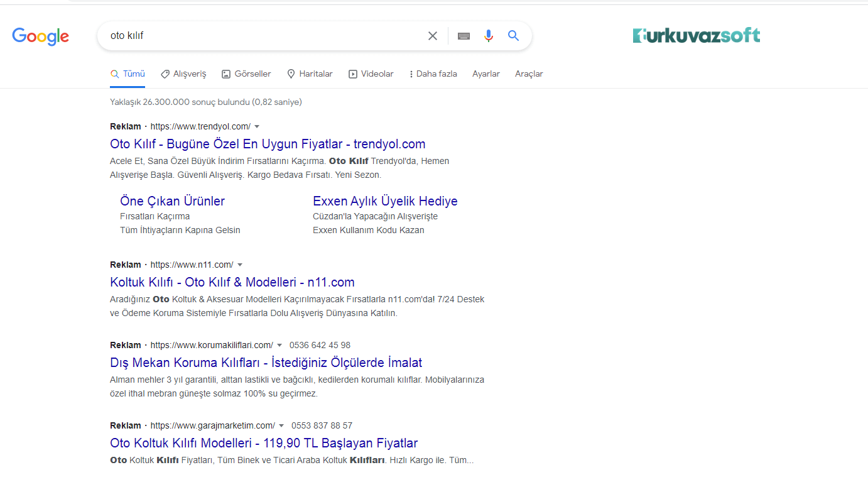This screenshot has height=487, width=868.
Task: Go to the Haritalar tab
Action: [x=310, y=74]
